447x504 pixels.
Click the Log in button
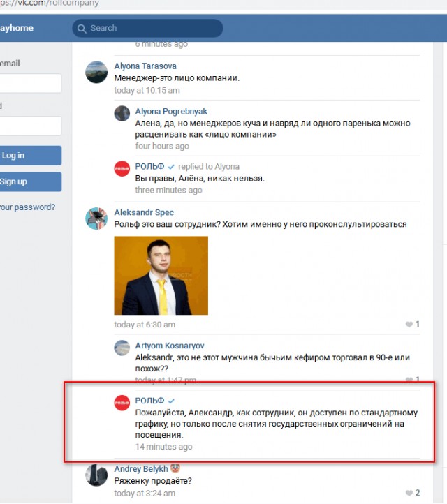click(30, 156)
